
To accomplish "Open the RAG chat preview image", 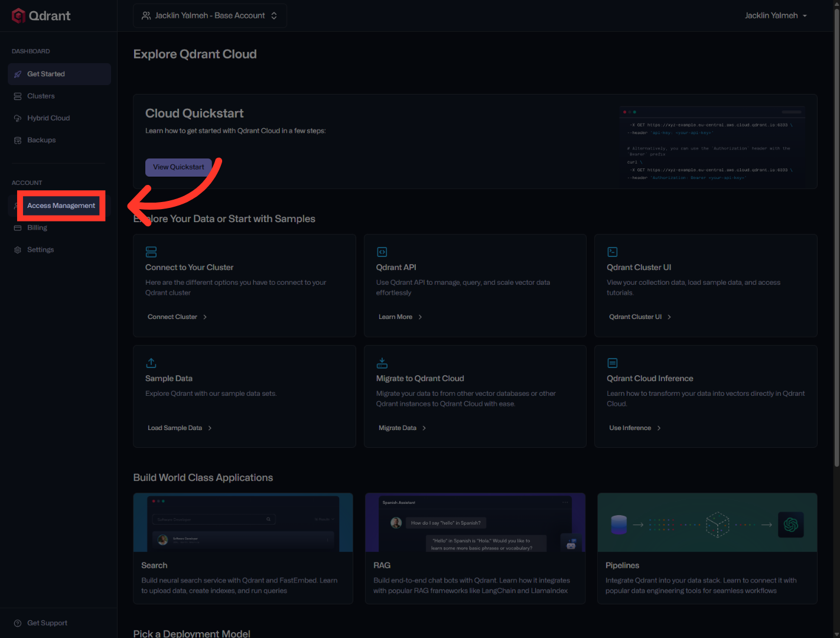I will (x=476, y=523).
